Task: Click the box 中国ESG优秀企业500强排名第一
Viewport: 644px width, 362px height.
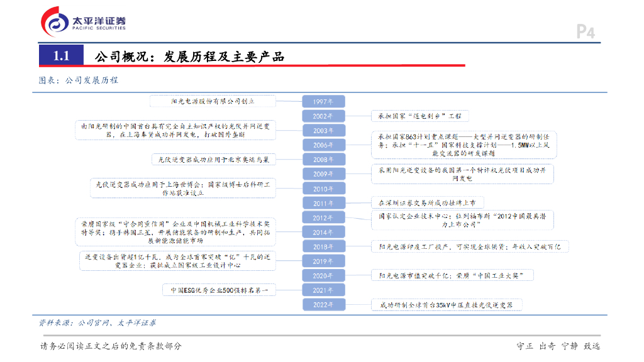Action: pyautogui.click(x=219, y=290)
